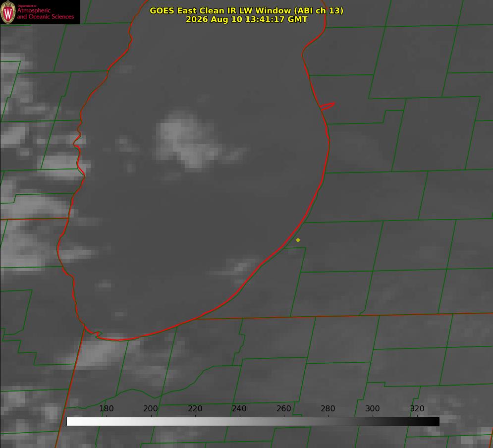
Task: Click the colorbar label '280'
Action: click(328, 408)
